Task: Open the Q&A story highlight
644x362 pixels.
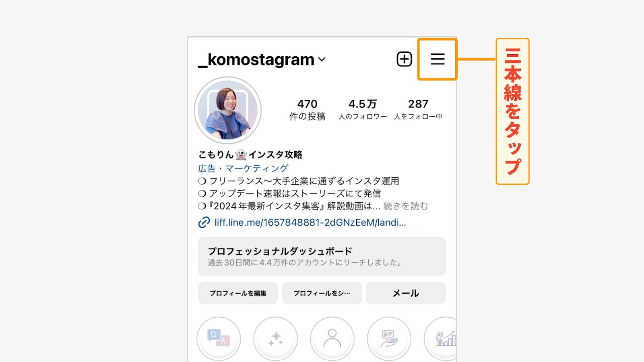Action: coord(219,339)
